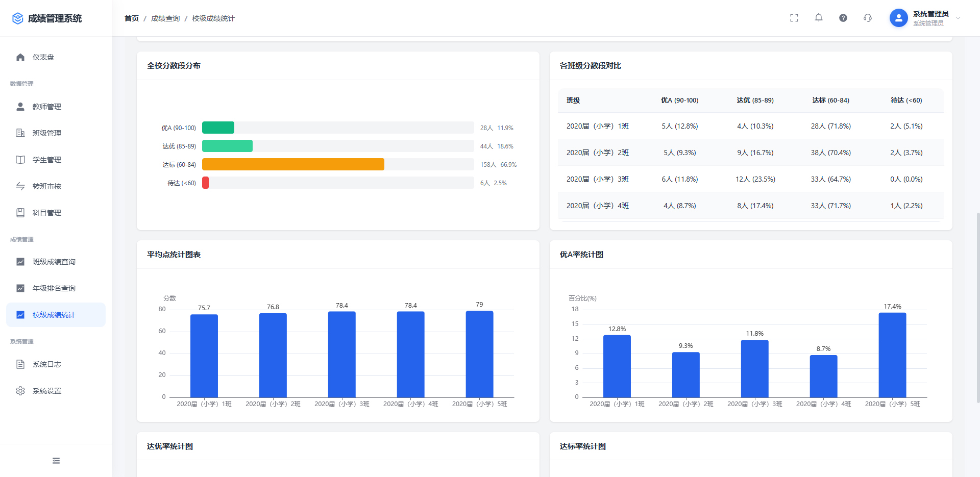
Task: Click the system administrator avatar
Action: click(x=898, y=18)
